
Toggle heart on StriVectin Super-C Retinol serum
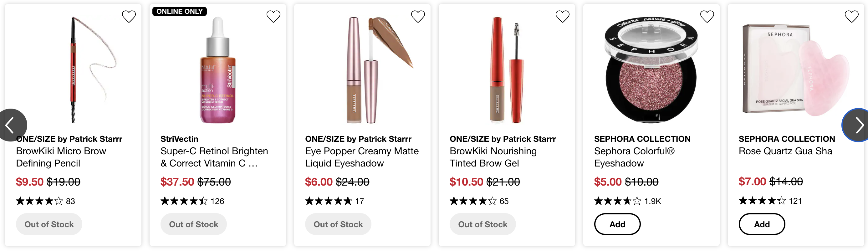click(273, 17)
